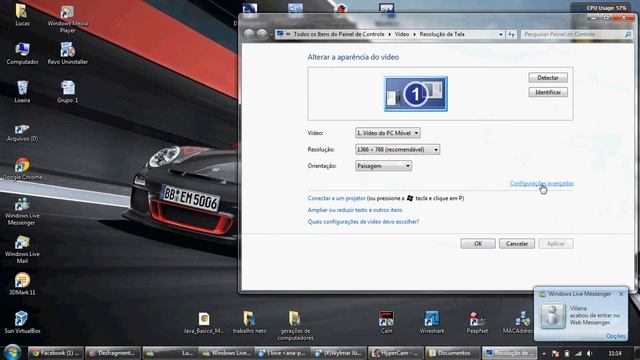Open the Orientação dropdown
The image size is (640, 360).
click(x=383, y=166)
